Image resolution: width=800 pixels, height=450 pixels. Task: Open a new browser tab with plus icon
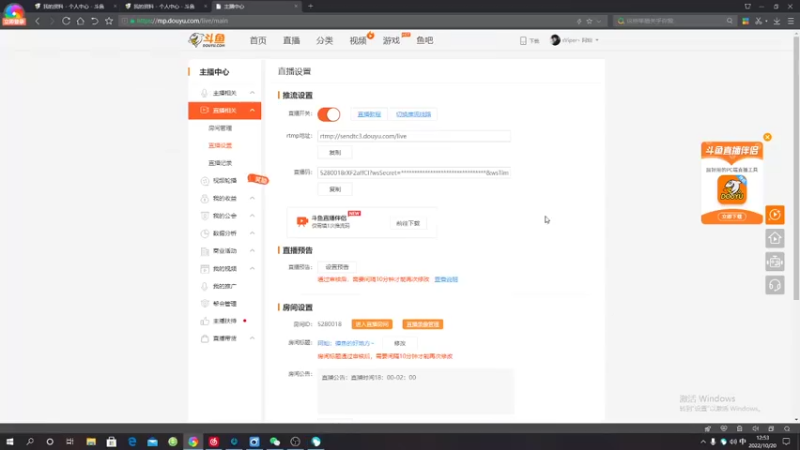point(310,6)
